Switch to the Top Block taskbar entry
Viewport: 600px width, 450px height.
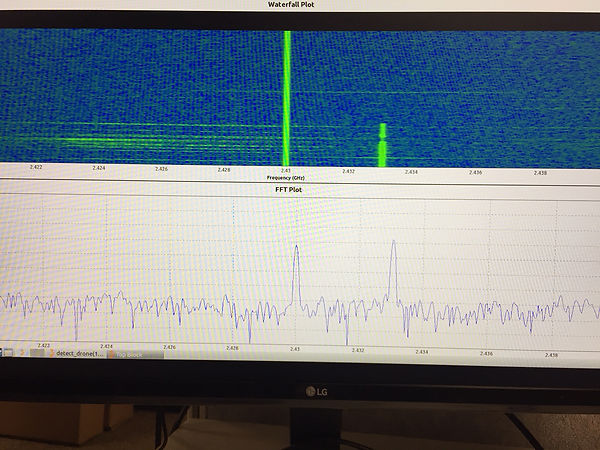pos(135,355)
